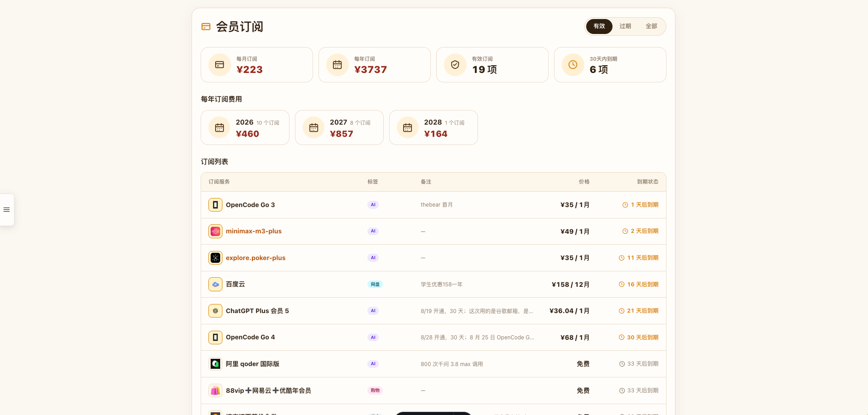This screenshot has width=868, height=415.
Task: Click the AI tag on ChatGPT Plus row
Action: (x=373, y=311)
